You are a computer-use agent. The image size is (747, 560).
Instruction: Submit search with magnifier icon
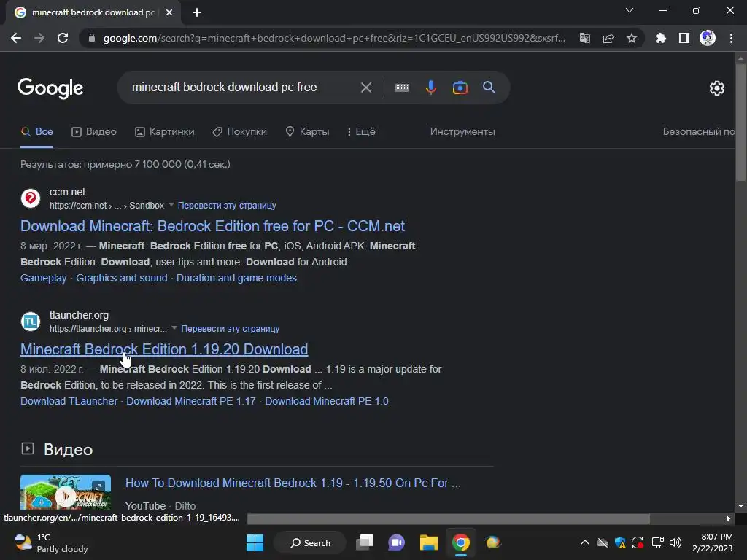(x=489, y=87)
